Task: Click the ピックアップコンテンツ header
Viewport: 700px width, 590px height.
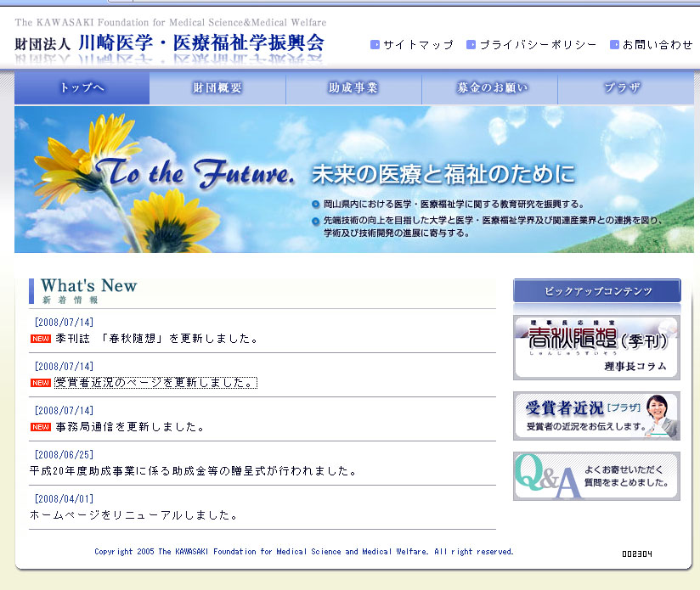Action: coord(597,291)
